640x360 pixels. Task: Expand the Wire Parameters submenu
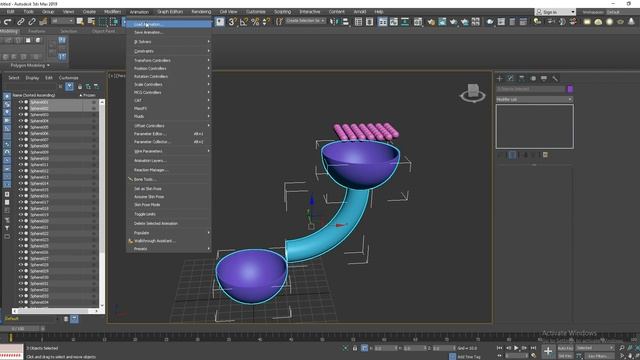tap(169, 151)
